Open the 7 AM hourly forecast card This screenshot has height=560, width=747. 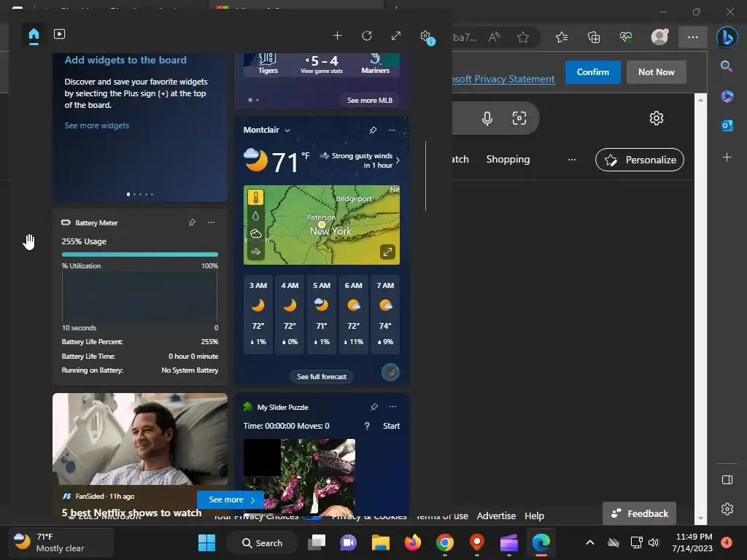(385, 315)
